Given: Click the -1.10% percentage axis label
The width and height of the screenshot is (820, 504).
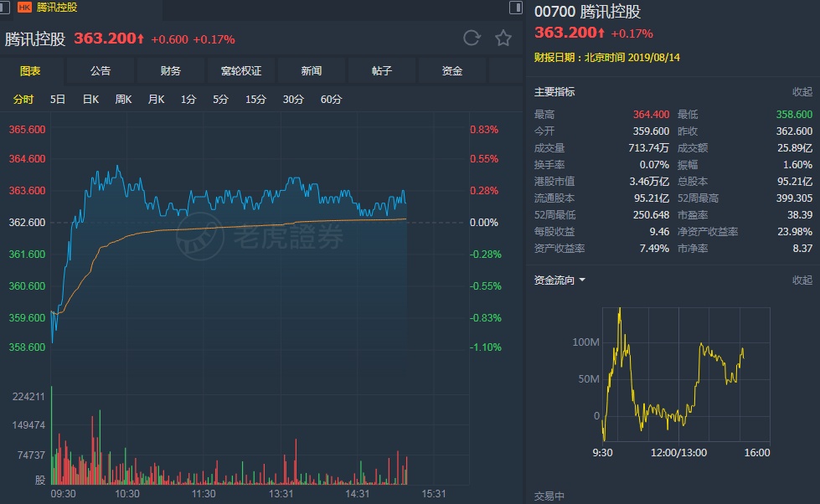Looking at the screenshot, I should pyautogui.click(x=485, y=347).
